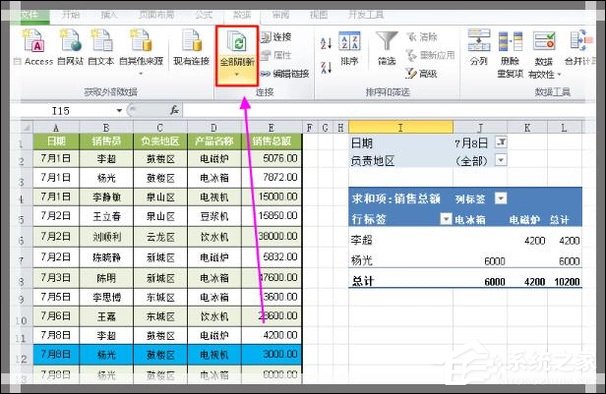This screenshot has height=394, width=606.
Task: Select the cell with value 15000.00
Action: click(x=271, y=197)
